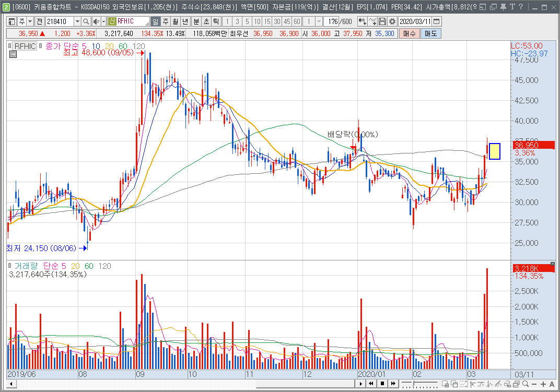Open the dropdown arrow beside the speaker icon
The height and width of the screenshot is (392, 560).
(x=103, y=22)
